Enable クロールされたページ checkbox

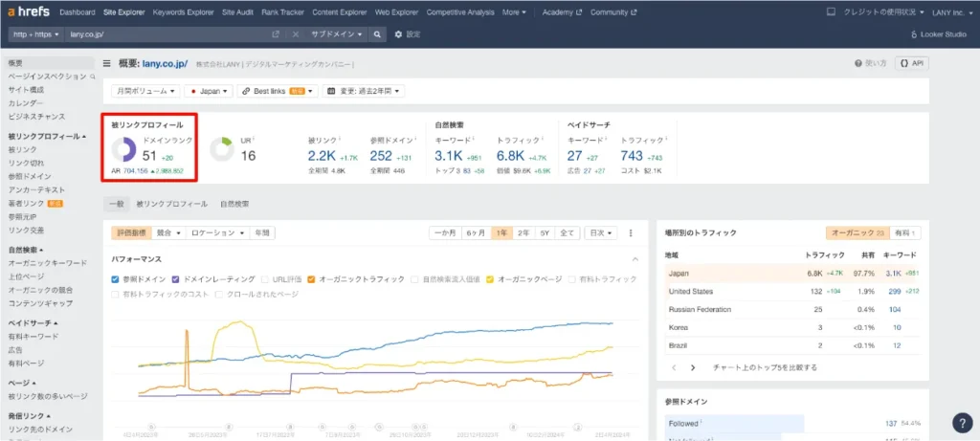point(219,294)
